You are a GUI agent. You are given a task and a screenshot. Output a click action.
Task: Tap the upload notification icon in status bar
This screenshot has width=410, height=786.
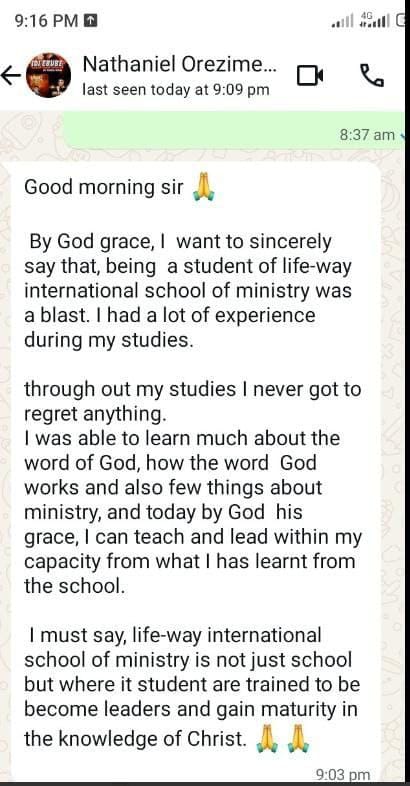click(x=91, y=21)
